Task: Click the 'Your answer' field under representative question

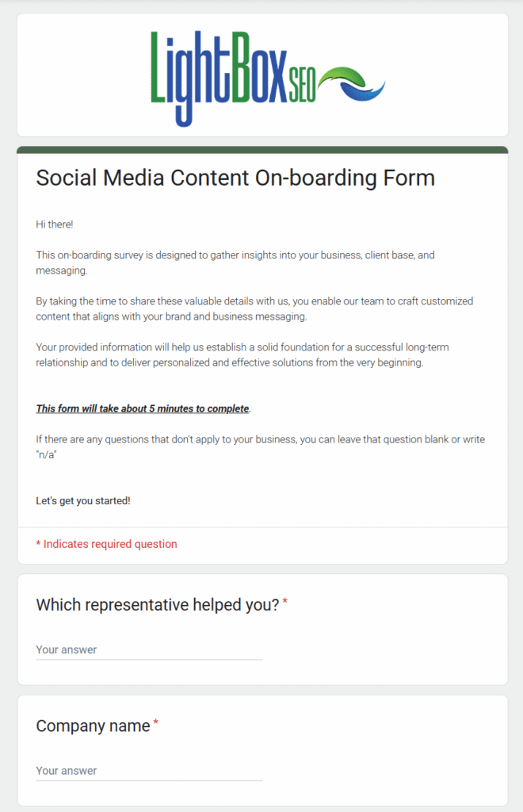Action: [x=149, y=650]
